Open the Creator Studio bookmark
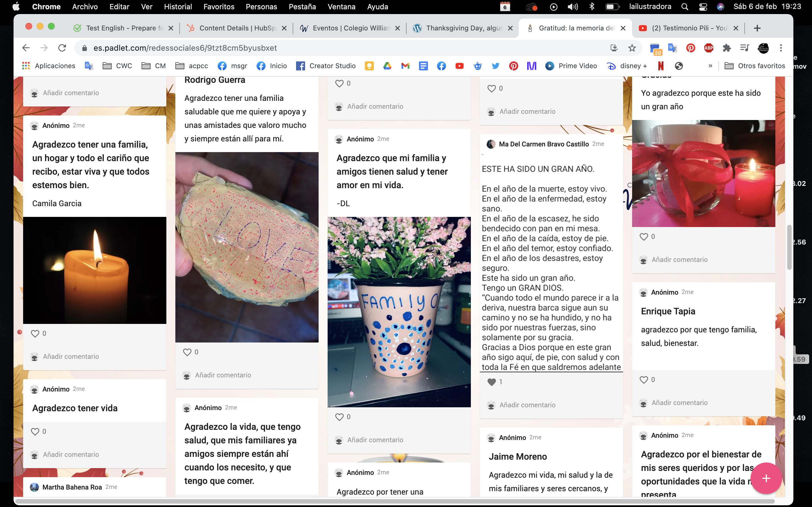 pos(326,66)
